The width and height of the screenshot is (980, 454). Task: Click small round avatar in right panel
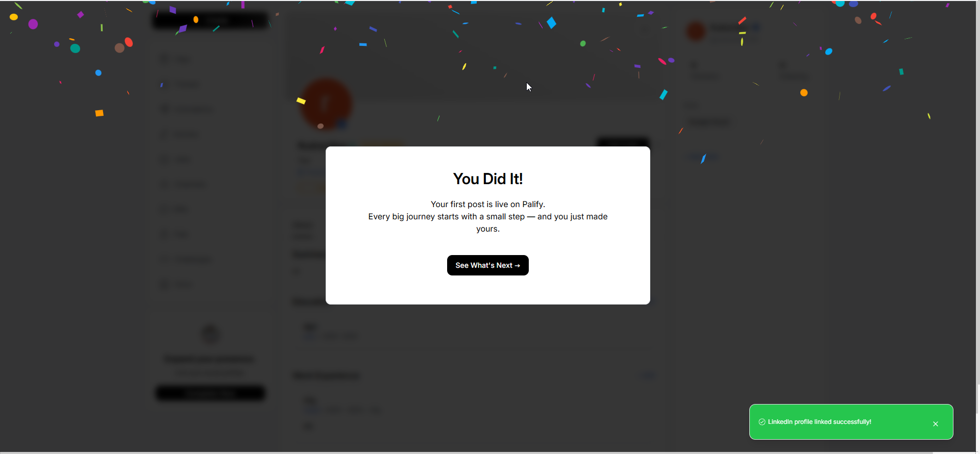pyautogui.click(x=696, y=31)
